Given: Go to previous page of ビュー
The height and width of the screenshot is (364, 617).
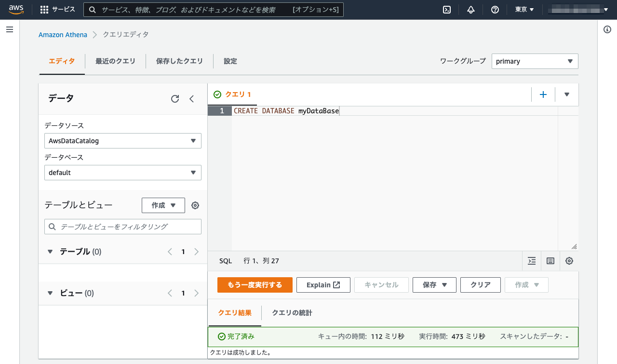Looking at the screenshot, I should (170, 293).
